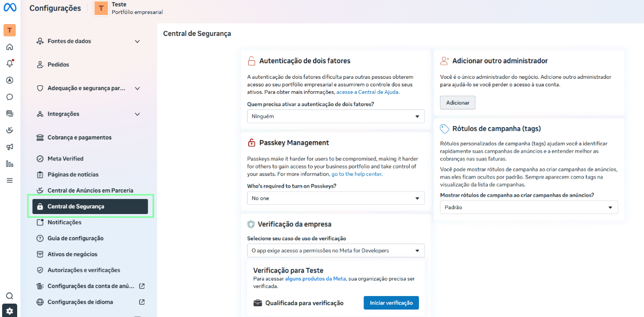Open the bar chart insights icon
This screenshot has height=317, width=644.
(x=10, y=164)
